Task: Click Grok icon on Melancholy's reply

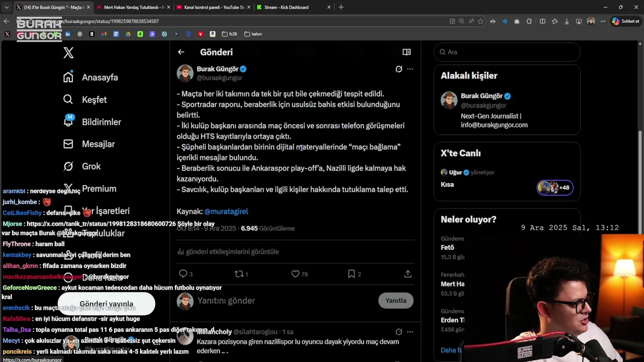Action: [398, 332]
